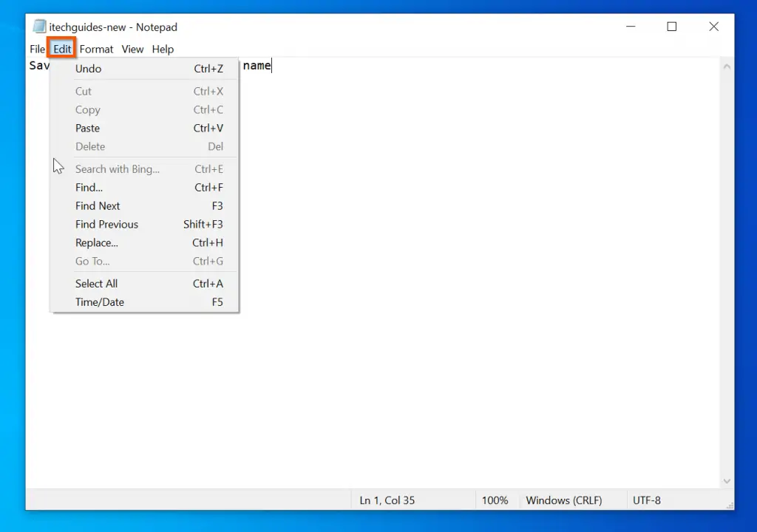Open the View menu
Screen dimensions: 757x532
132,50
